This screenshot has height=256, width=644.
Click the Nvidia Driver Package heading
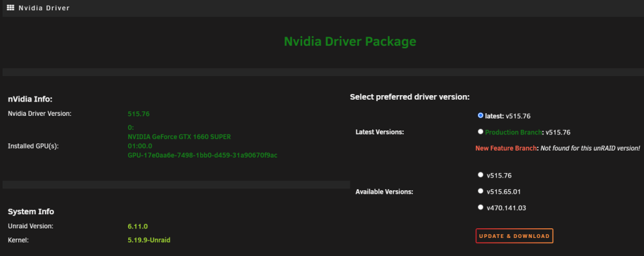(350, 41)
